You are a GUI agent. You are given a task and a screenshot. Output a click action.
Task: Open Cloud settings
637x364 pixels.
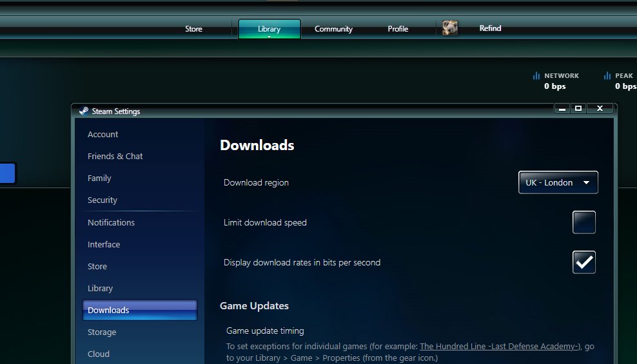pos(98,354)
